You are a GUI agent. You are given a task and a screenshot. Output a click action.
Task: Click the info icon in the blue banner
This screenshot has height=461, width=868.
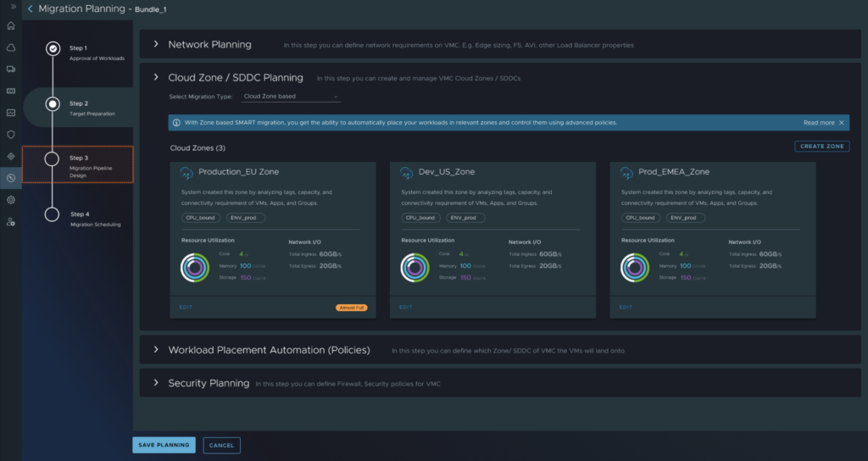[176, 123]
